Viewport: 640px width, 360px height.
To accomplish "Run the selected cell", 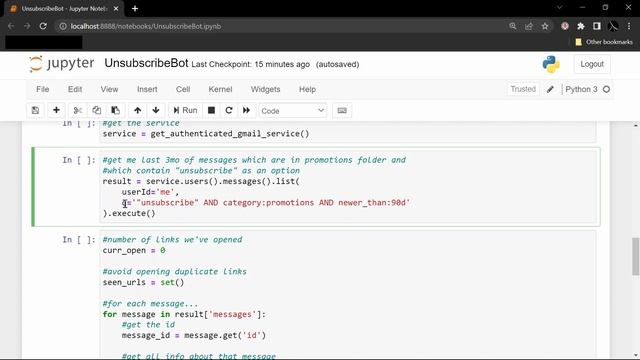I will pos(185,110).
